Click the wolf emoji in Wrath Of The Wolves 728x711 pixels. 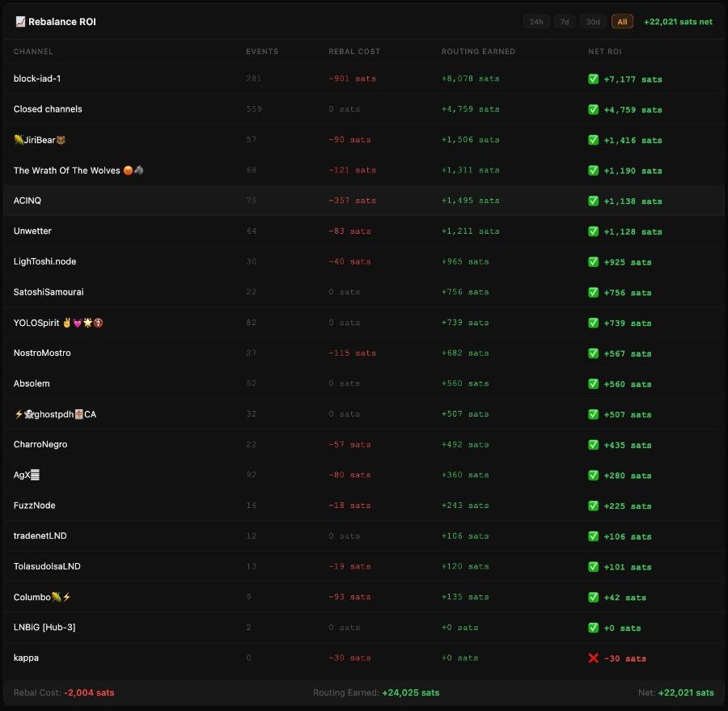pyautogui.click(x=138, y=171)
